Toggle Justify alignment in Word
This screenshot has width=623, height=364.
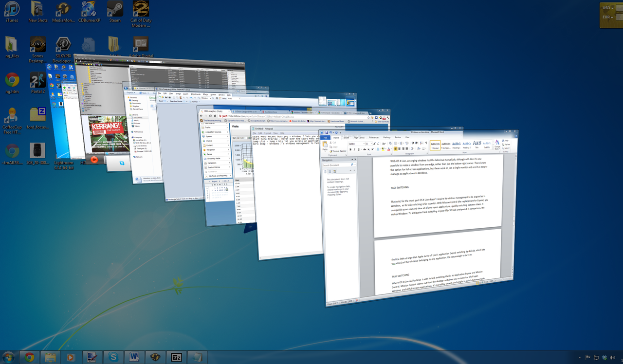coord(407,148)
